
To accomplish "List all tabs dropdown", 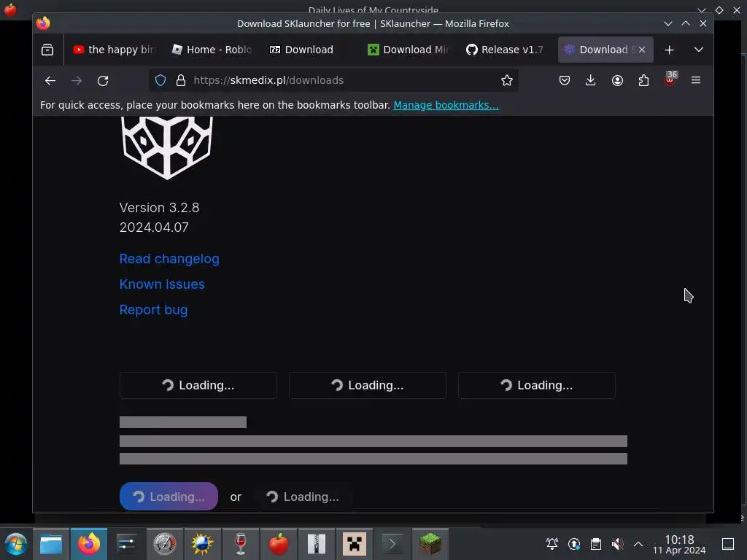I will coord(699,50).
